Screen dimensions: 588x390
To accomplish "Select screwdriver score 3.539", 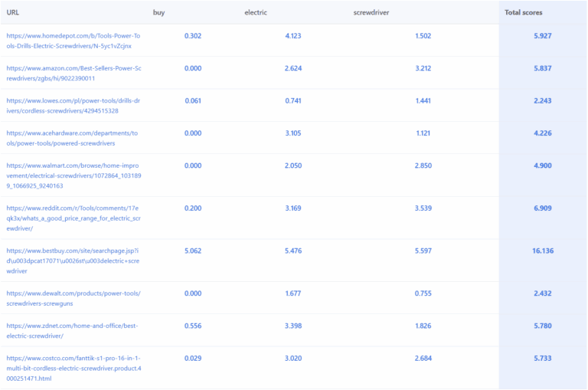I will click(x=423, y=208).
